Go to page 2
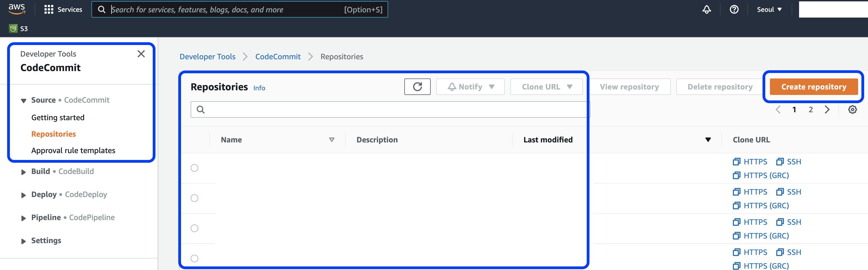The height and width of the screenshot is (270, 868). point(811,109)
